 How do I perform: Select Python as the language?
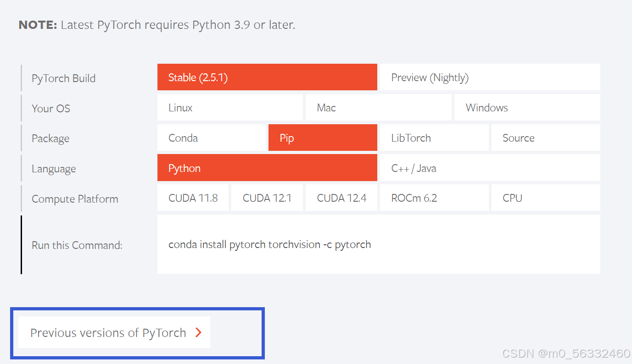click(x=267, y=168)
